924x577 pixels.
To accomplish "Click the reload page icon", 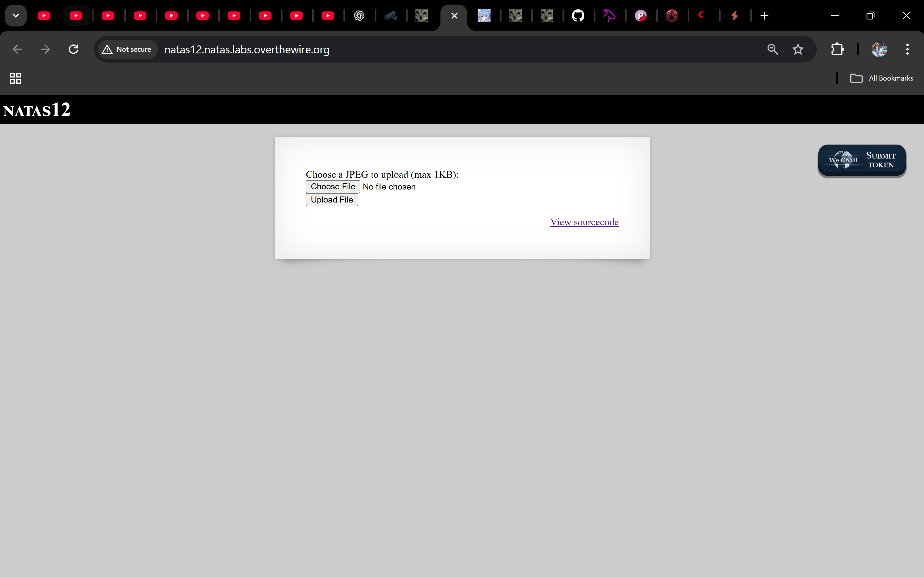I will click(x=73, y=49).
